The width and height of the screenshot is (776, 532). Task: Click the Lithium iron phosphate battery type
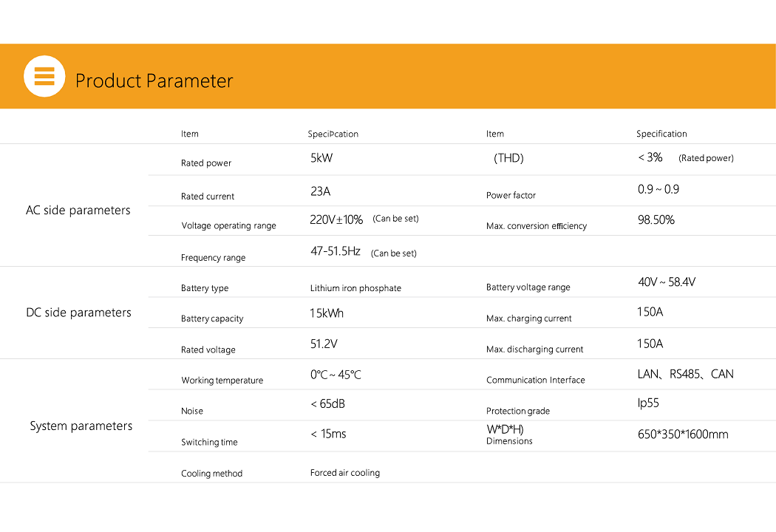click(355, 288)
